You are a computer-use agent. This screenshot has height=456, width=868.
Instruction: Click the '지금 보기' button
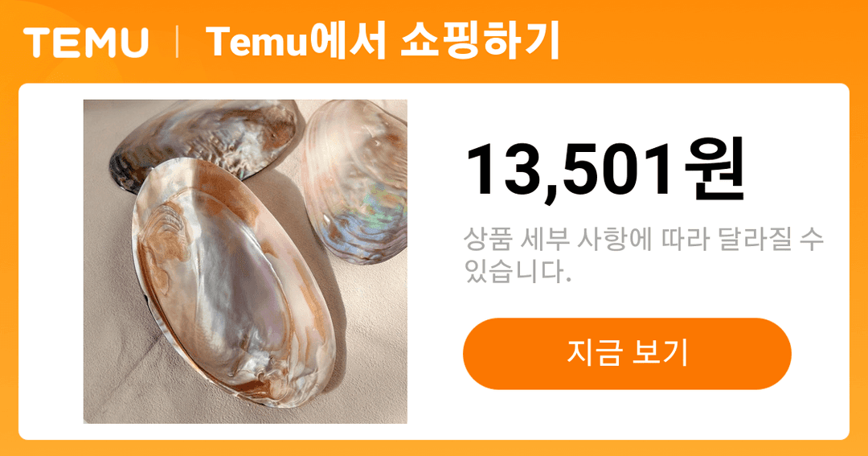[627, 354]
